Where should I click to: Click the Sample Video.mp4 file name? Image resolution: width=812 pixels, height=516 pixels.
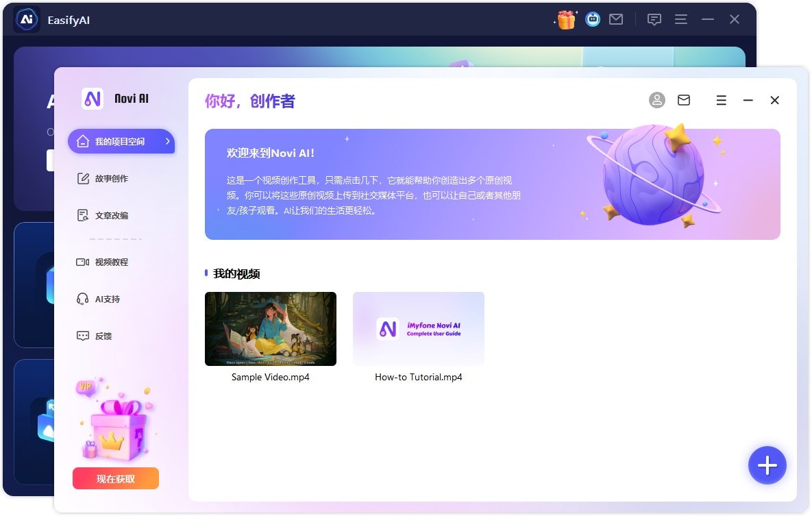(x=270, y=377)
